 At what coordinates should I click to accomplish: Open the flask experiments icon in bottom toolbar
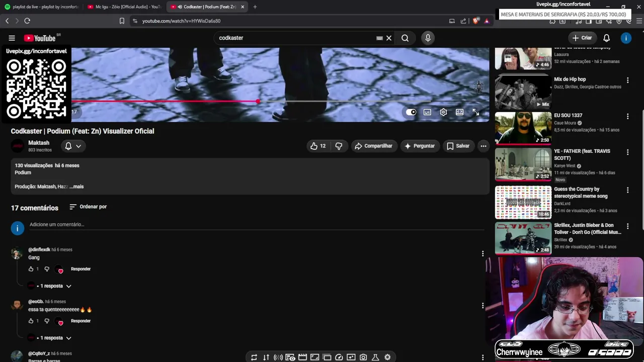375,357
